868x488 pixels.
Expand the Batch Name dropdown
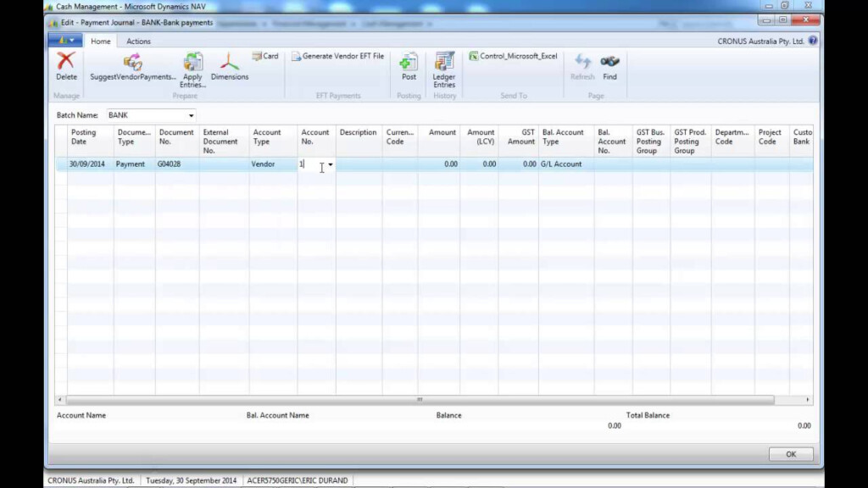coord(191,115)
